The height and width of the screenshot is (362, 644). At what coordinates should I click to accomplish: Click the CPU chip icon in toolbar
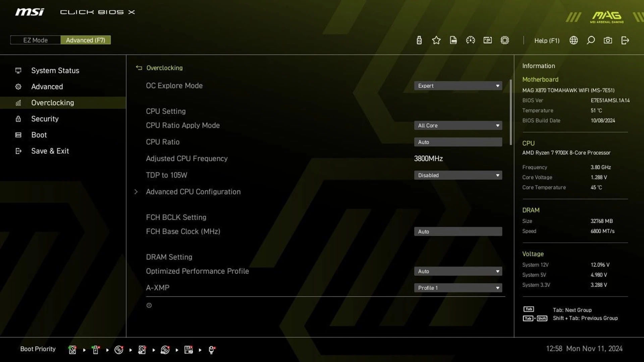point(504,40)
